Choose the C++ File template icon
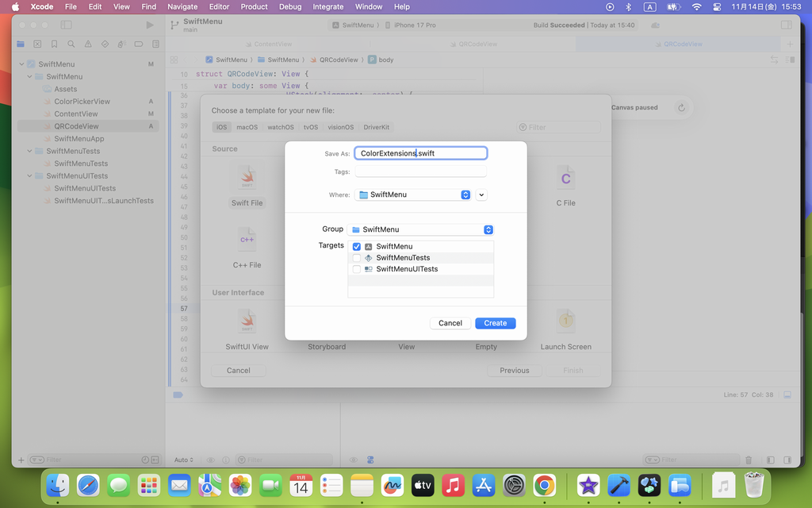812x508 pixels. [x=247, y=239]
